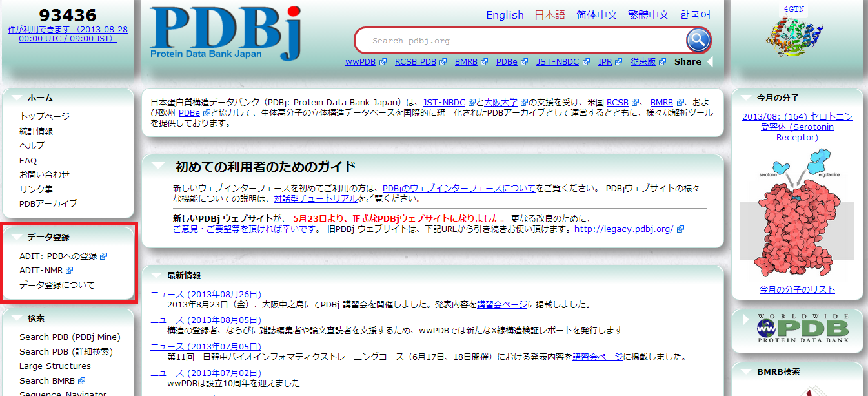Click the PDBj logo

point(225,33)
